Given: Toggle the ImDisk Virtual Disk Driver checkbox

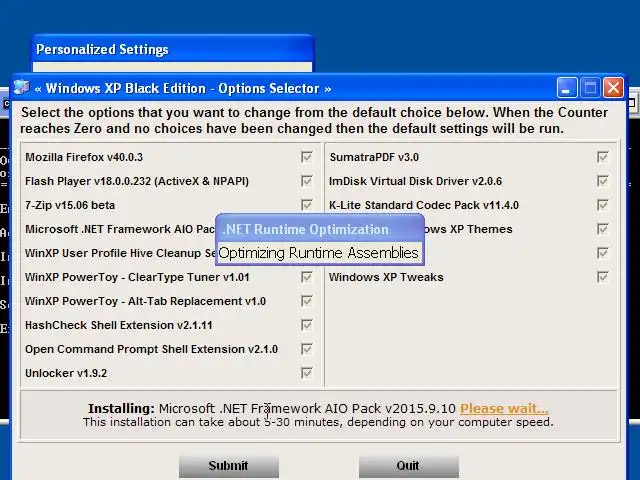Looking at the screenshot, I should point(602,181).
